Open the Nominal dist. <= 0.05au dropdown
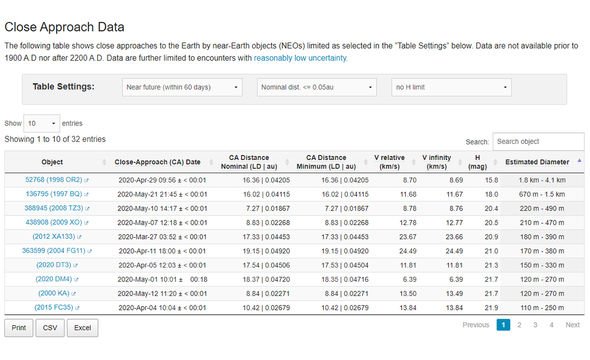The image size is (590, 360). [x=317, y=87]
